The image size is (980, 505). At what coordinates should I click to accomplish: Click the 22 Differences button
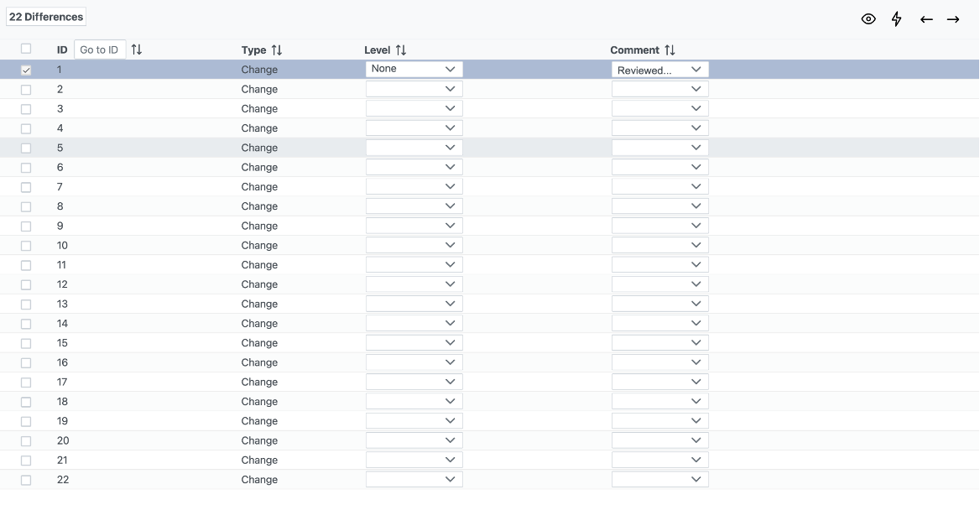[x=46, y=17]
